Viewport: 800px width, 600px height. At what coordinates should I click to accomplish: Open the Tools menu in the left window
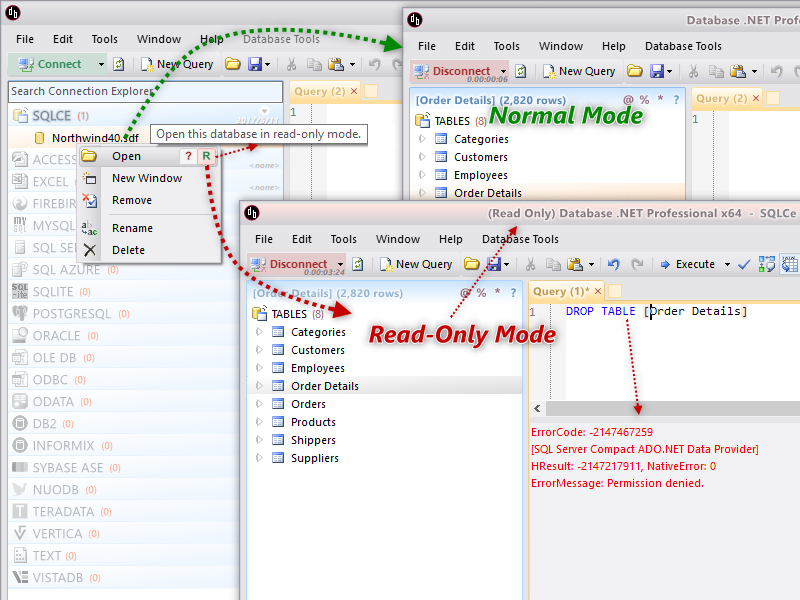[x=105, y=39]
